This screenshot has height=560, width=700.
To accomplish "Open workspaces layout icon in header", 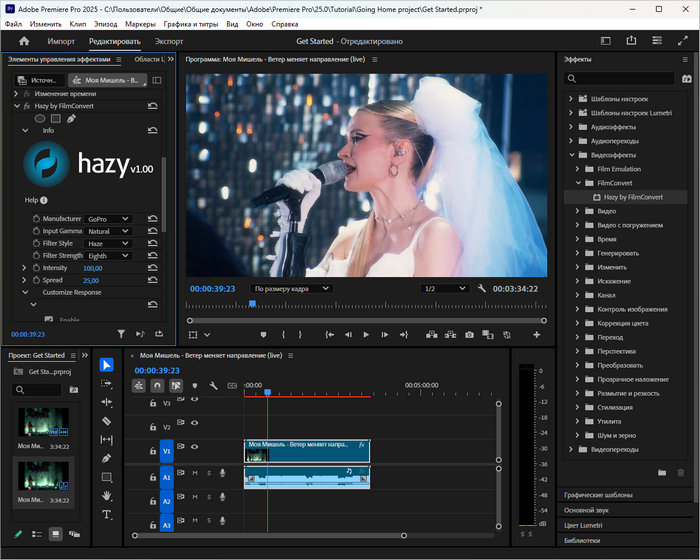I will (657, 41).
